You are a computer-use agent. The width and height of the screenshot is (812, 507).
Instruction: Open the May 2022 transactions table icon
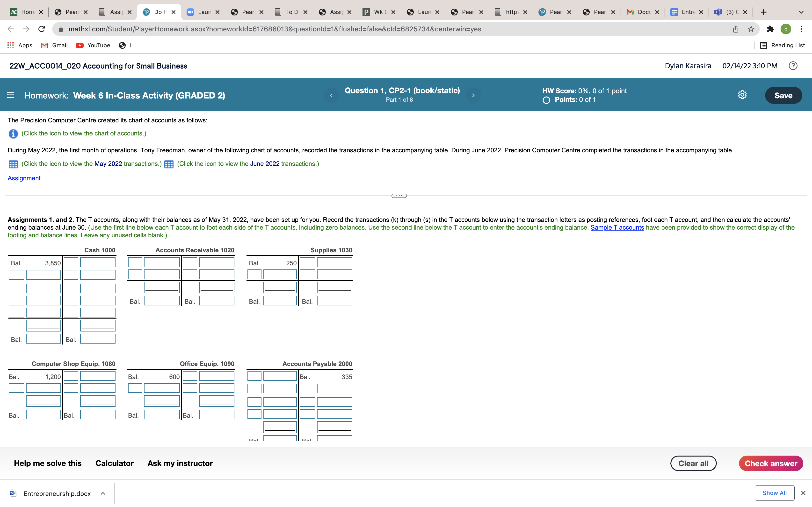[13, 164]
